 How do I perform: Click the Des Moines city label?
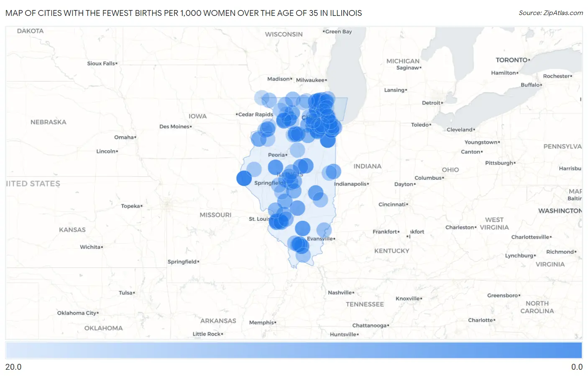[x=174, y=126]
